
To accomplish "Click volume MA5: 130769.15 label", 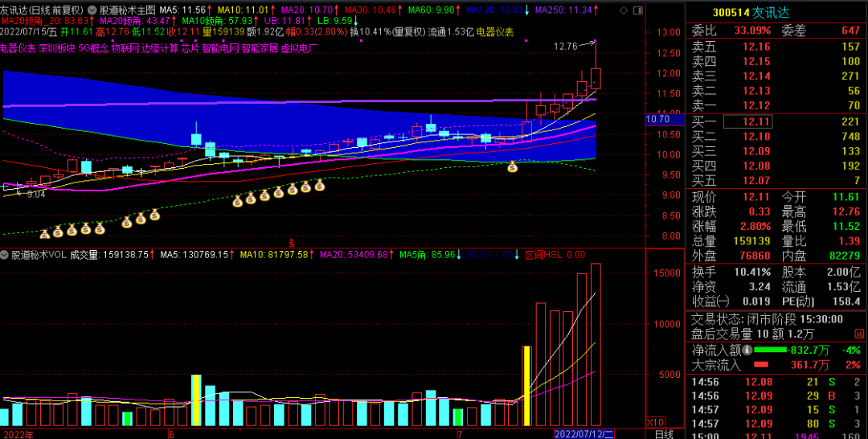I will [x=194, y=255].
